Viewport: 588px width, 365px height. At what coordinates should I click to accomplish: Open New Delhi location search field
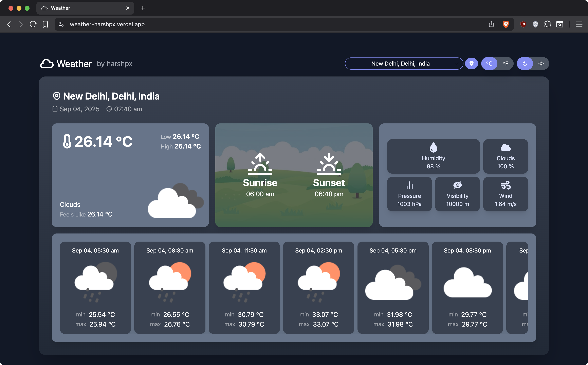pos(400,64)
